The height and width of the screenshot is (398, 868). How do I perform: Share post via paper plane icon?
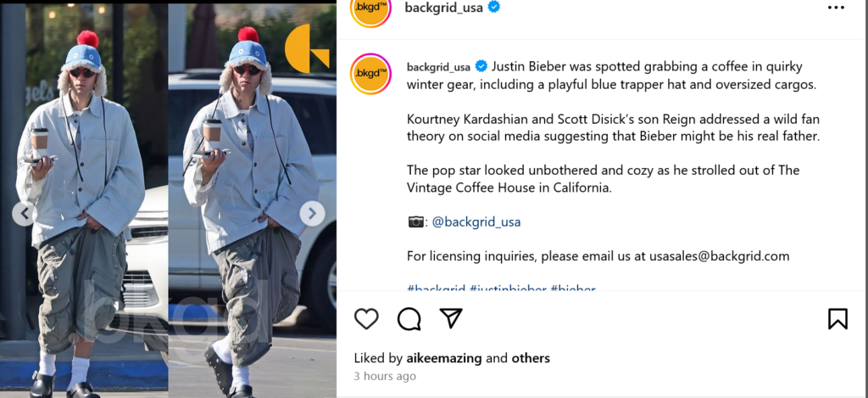click(451, 318)
